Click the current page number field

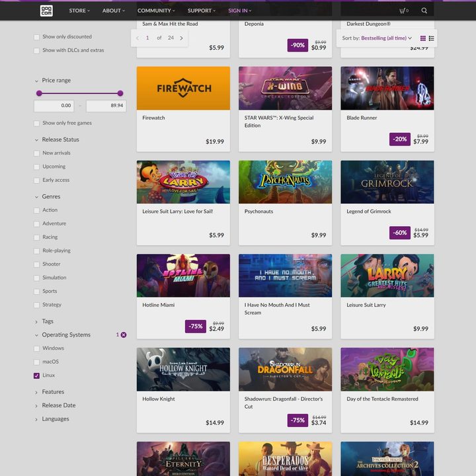pyautogui.click(x=147, y=38)
